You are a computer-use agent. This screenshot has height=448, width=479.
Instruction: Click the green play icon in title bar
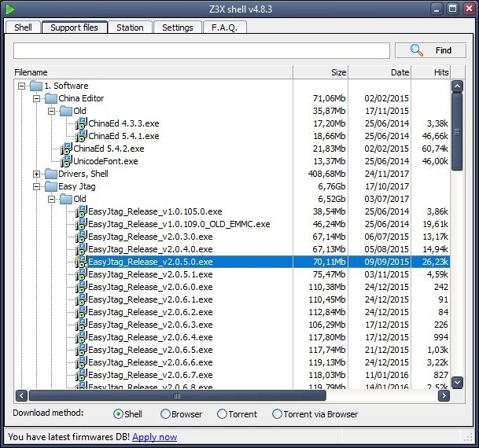click(x=9, y=9)
